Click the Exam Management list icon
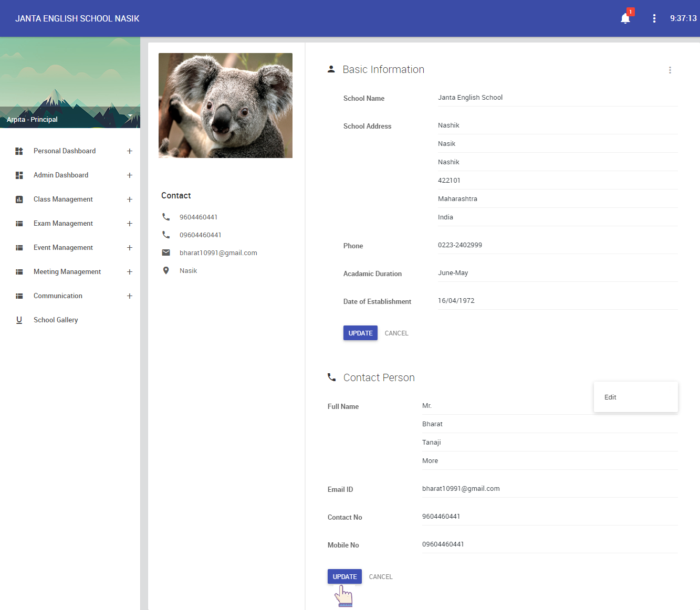The height and width of the screenshot is (610, 700). 19,223
